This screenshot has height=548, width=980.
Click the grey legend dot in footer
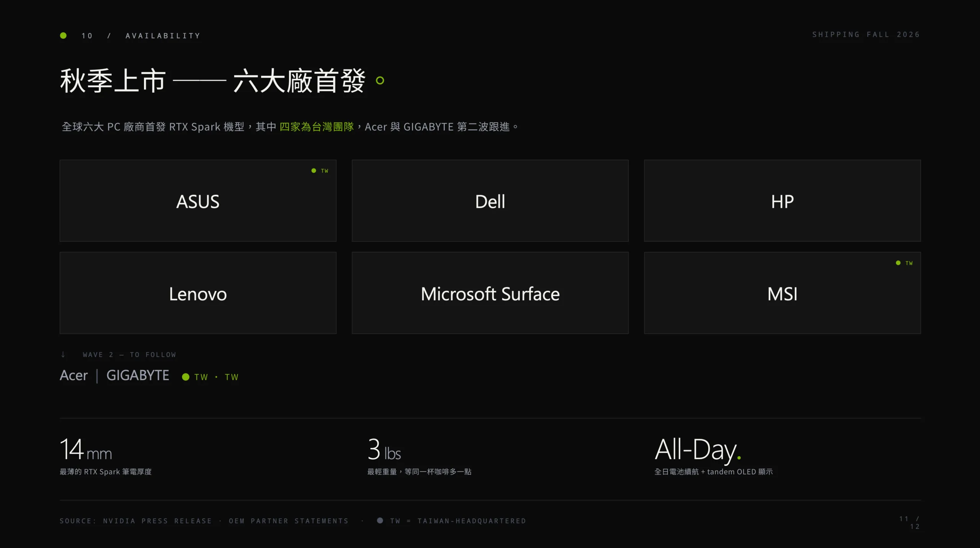[380, 520]
